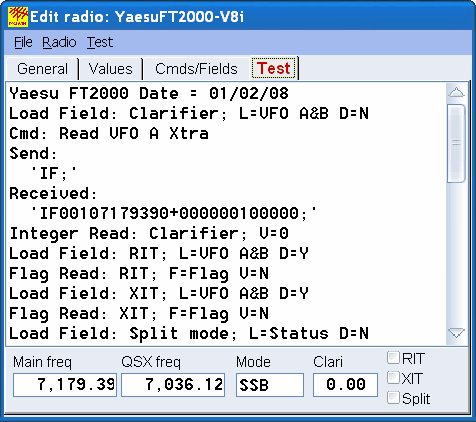Open the Radio menu
Viewport: 476px width, 422px height.
click(59, 42)
